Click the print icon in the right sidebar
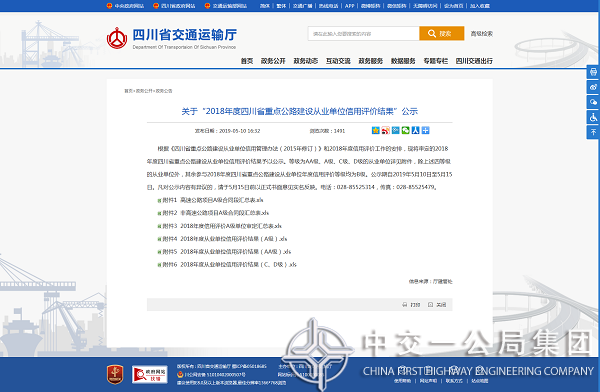The image size is (600, 392). [593, 72]
